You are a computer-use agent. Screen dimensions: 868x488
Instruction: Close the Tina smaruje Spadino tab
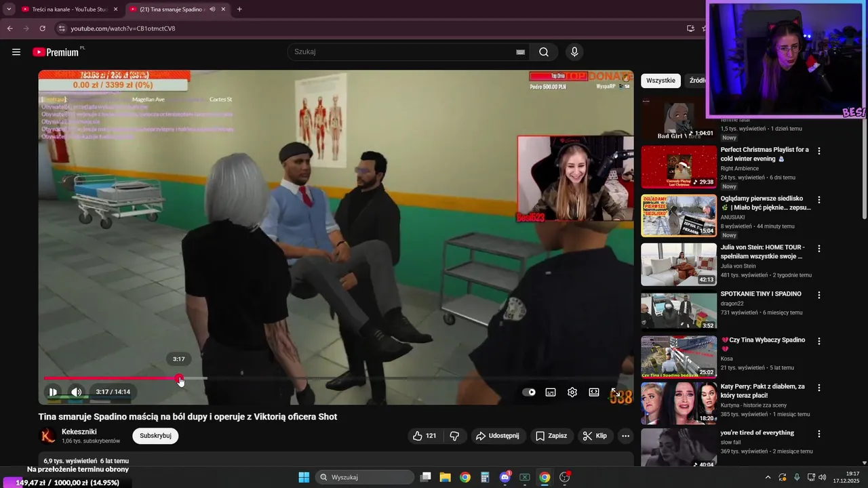[223, 9]
